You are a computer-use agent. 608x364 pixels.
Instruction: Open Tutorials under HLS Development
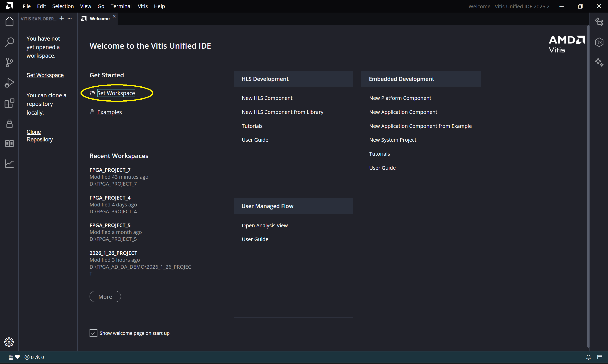[x=252, y=126]
